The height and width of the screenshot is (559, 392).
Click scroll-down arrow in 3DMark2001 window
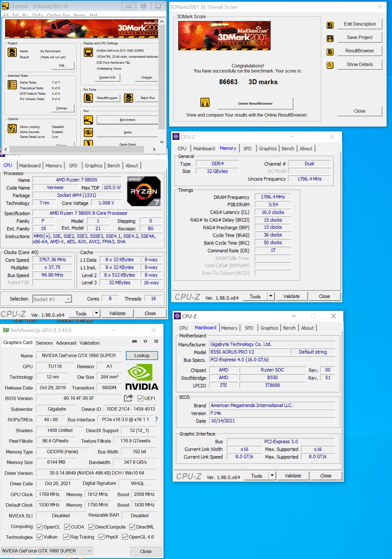coord(162,142)
